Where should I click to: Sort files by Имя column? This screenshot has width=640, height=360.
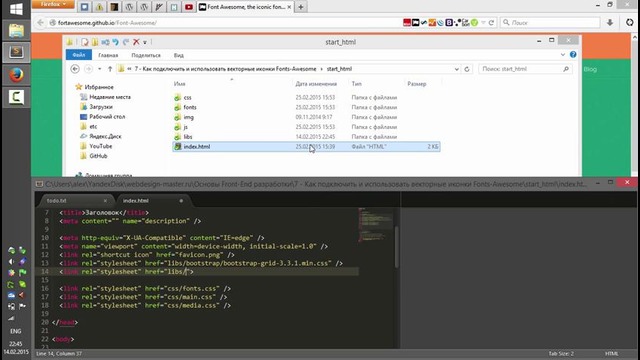(180, 84)
